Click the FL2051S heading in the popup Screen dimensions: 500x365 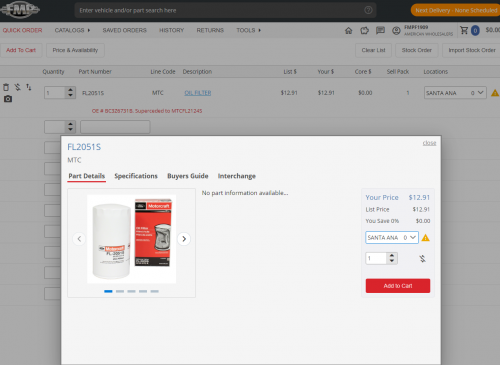pos(84,147)
